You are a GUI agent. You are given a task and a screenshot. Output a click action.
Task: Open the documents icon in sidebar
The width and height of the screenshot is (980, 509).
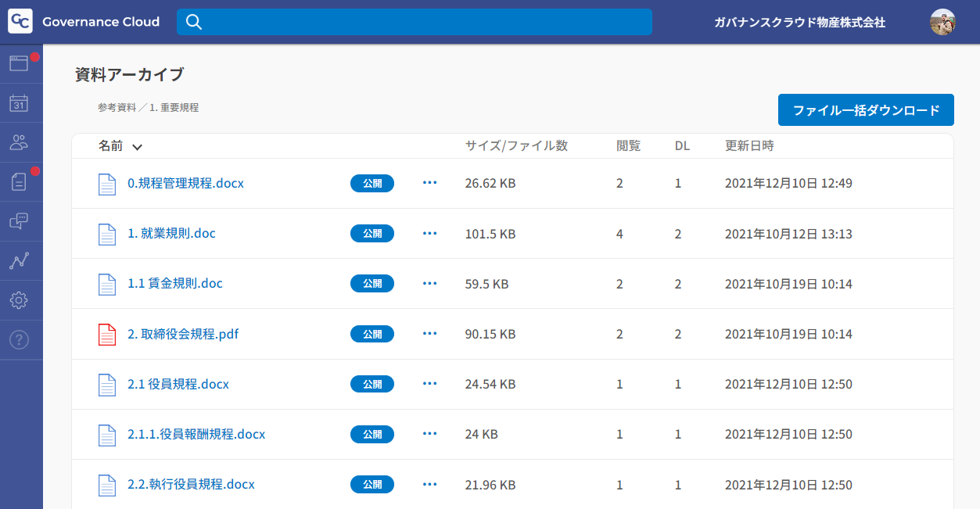19,181
